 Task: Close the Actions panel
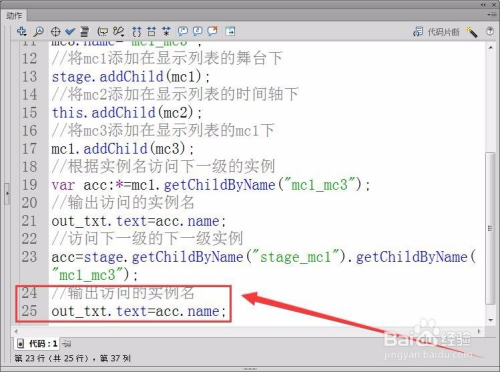[x=494, y=5]
